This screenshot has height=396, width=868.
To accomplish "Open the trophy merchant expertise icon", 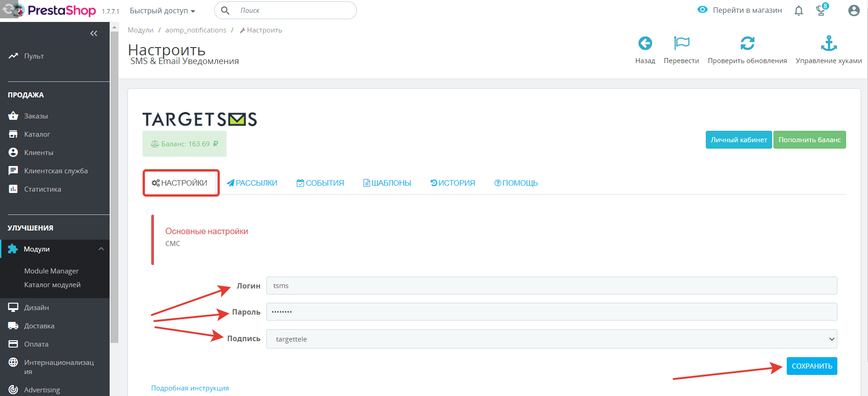I will pos(822,10).
